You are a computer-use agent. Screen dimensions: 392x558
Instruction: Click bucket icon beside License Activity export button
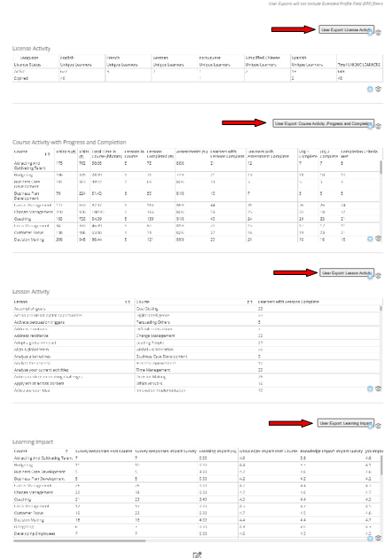click(379, 33)
